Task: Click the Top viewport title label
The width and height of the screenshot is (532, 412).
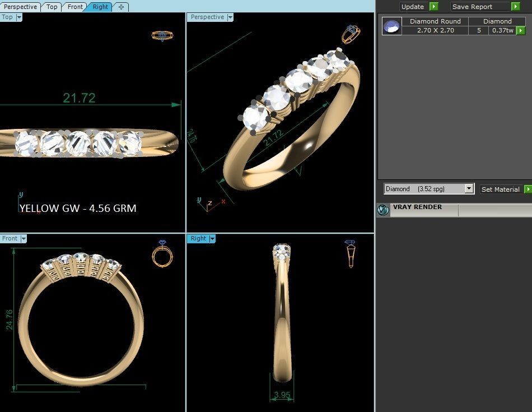Action: [7, 17]
